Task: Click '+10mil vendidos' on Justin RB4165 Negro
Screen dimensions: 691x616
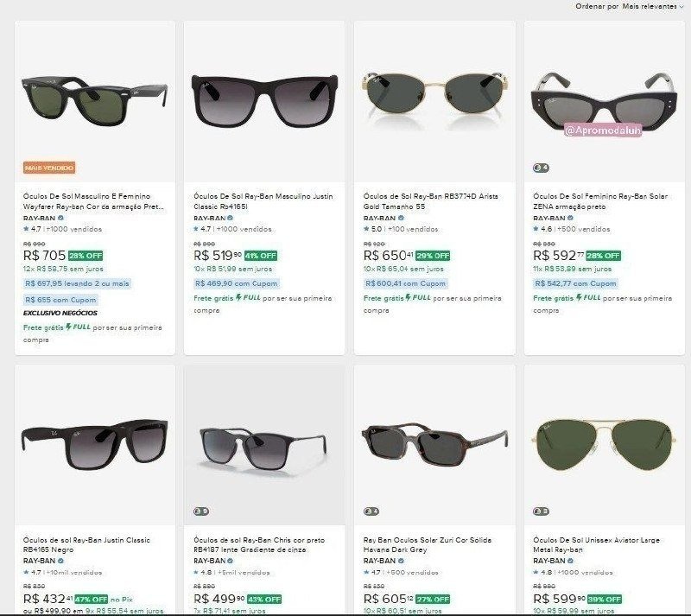Action: [74, 572]
